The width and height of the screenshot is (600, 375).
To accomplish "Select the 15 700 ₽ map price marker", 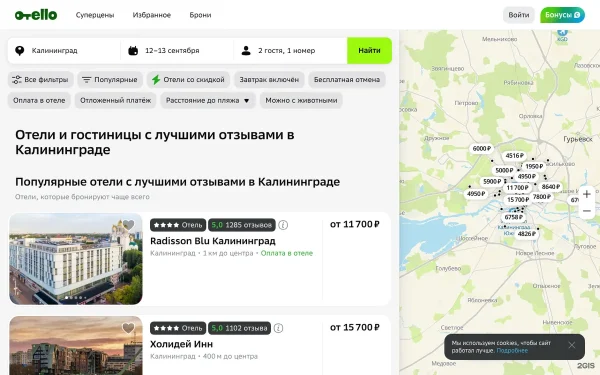I will tap(518, 199).
